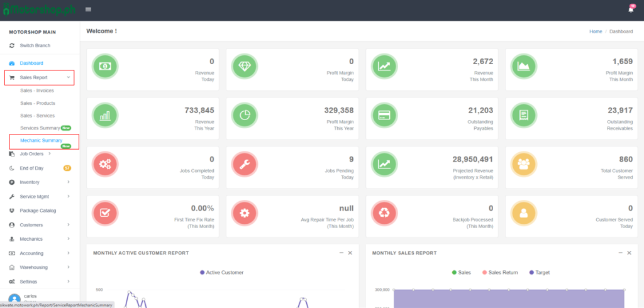Viewport: 644px width, 308px height.
Task: Click the hamburger menu icon in top bar
Action: coord(88,9)
